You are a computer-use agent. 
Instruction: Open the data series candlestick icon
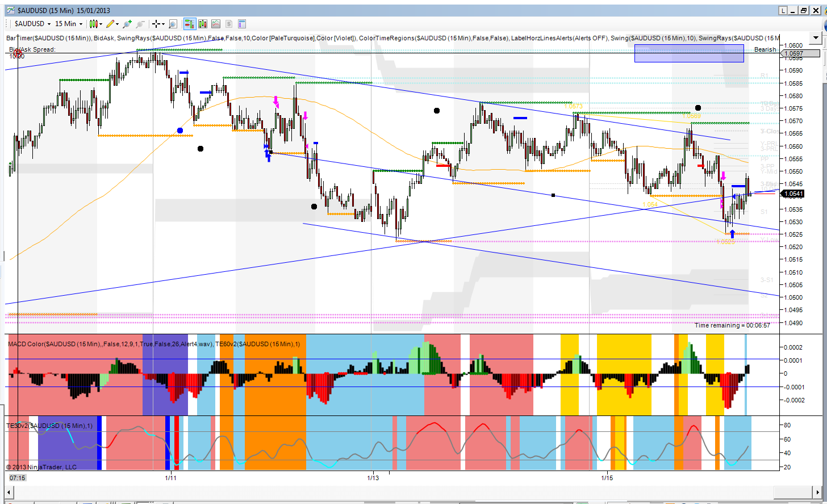203,24
